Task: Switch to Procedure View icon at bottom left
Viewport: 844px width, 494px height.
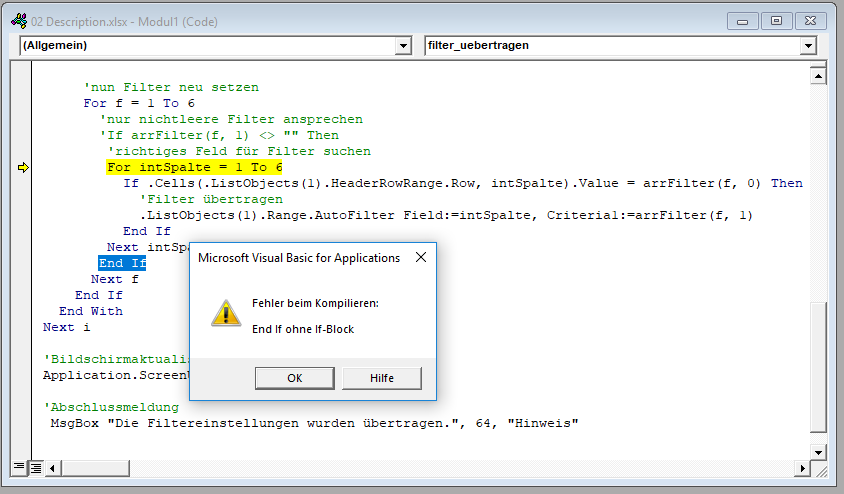Action: (x=19, y=467)
